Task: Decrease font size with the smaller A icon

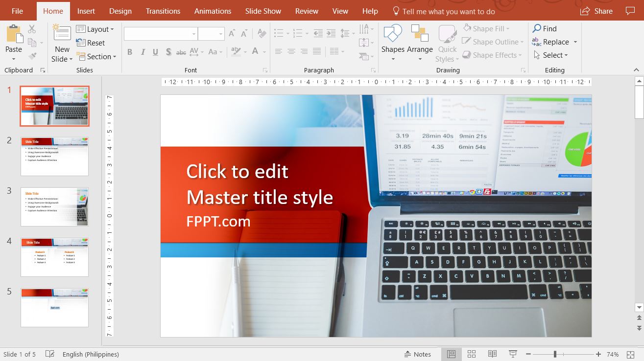Action: (x=245, y=34)
